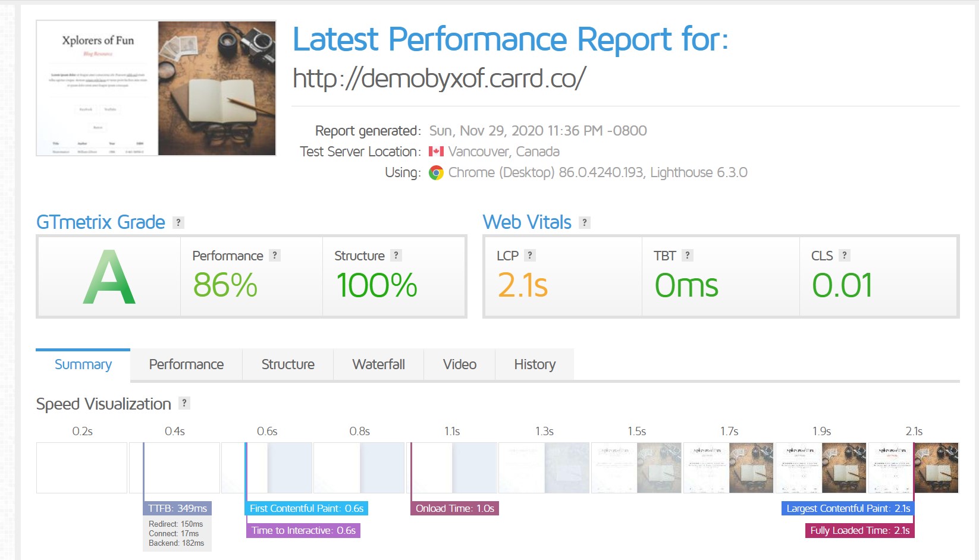
Task: Open the CLS help icon
Action: [845, 255]
